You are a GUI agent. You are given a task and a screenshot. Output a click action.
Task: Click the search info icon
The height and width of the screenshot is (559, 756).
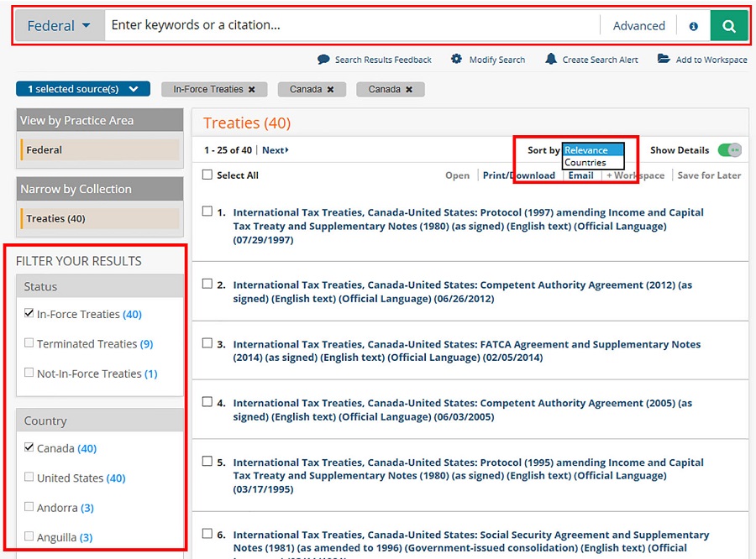(693, 26)
